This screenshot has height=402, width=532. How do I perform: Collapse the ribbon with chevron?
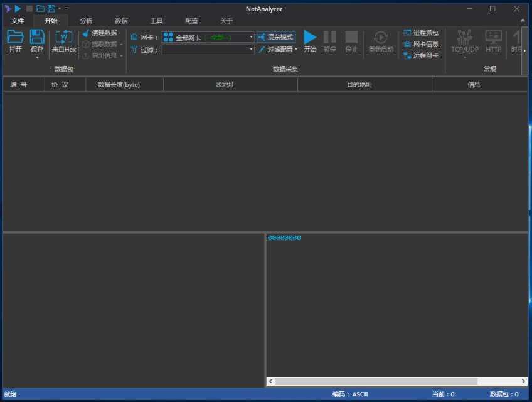(523, 21)
